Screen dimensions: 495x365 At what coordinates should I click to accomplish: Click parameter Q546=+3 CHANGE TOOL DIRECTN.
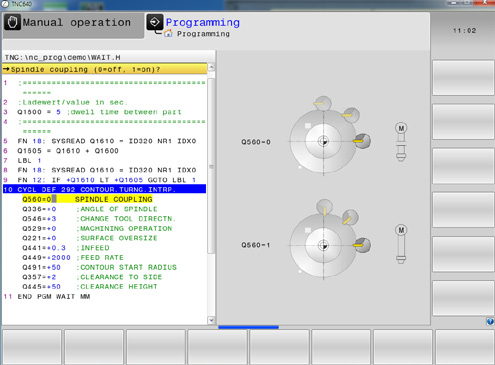pyautogui.click(x=99, y=219)
